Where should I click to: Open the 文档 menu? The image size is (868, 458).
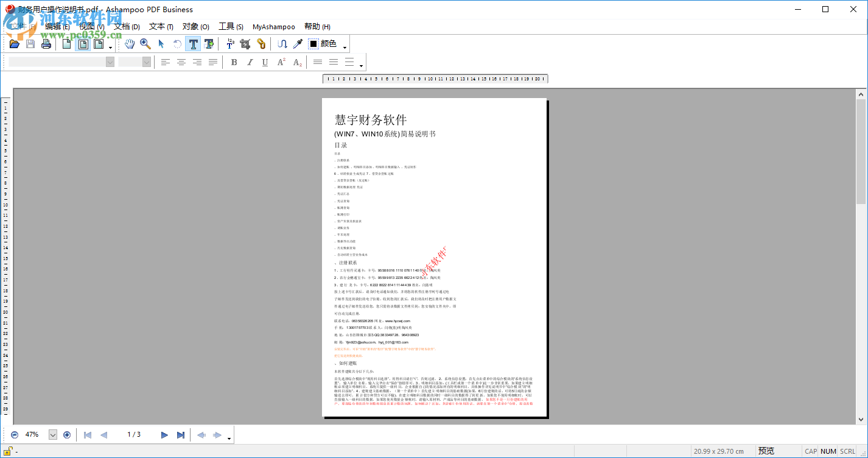point(125,27)
